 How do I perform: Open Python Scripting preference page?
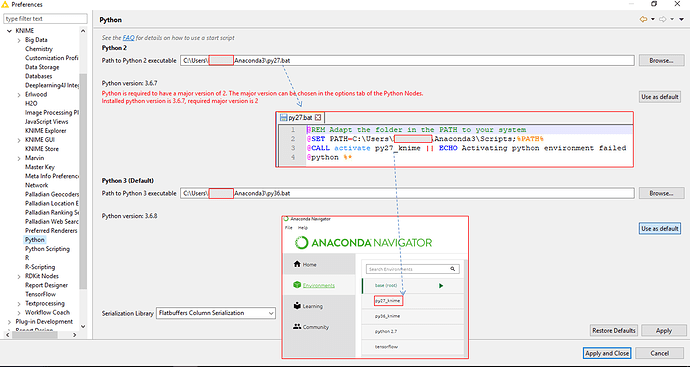47,249
